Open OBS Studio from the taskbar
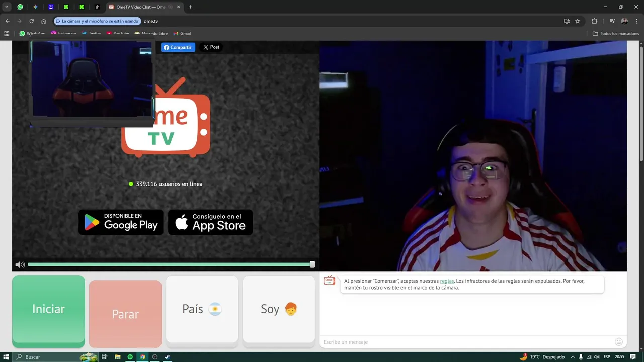Image resolution: width=644 pixels, height=362 pixels. click(x=155, y=357)
